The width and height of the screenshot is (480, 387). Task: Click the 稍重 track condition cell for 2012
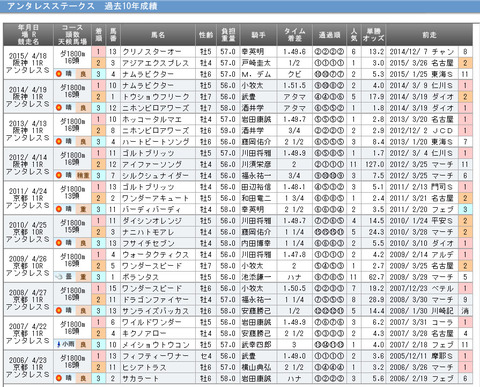(83, 175)
